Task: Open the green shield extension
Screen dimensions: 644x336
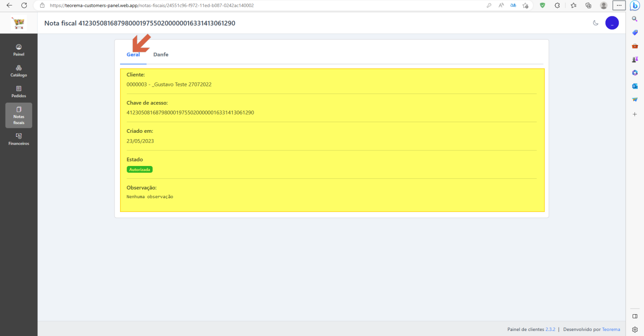Action: 542,5
